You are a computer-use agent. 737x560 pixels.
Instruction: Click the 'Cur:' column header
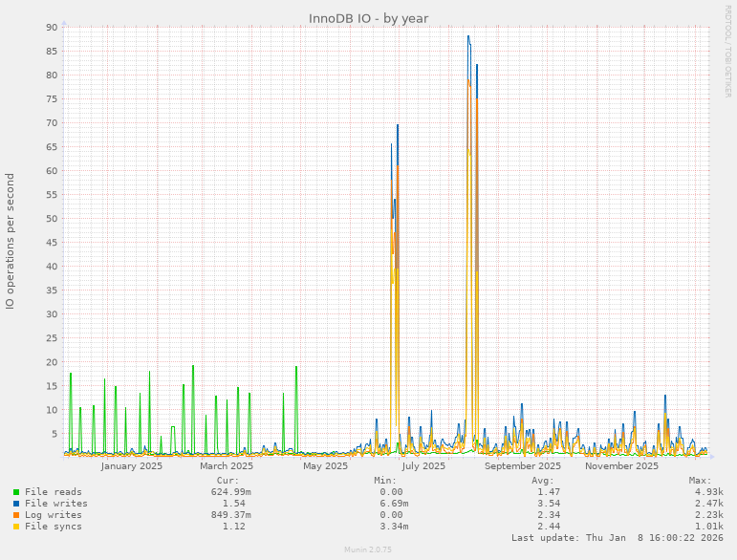pos(228,481)
